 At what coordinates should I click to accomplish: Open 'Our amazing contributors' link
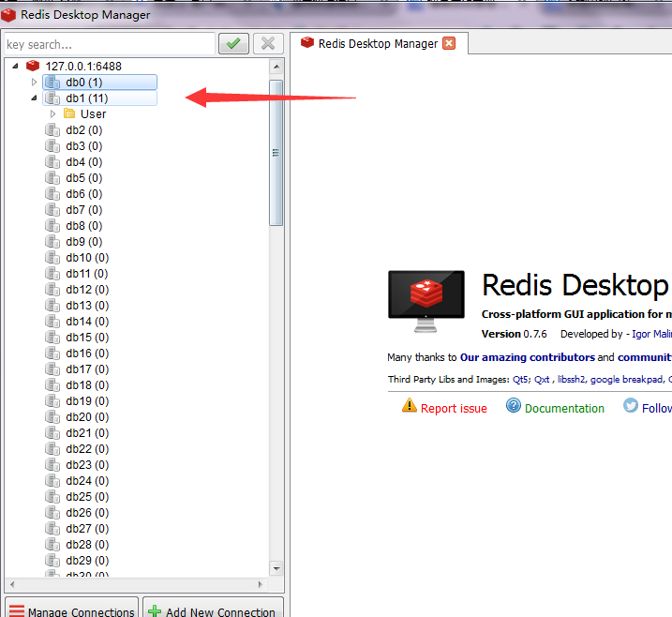(527, 357)
